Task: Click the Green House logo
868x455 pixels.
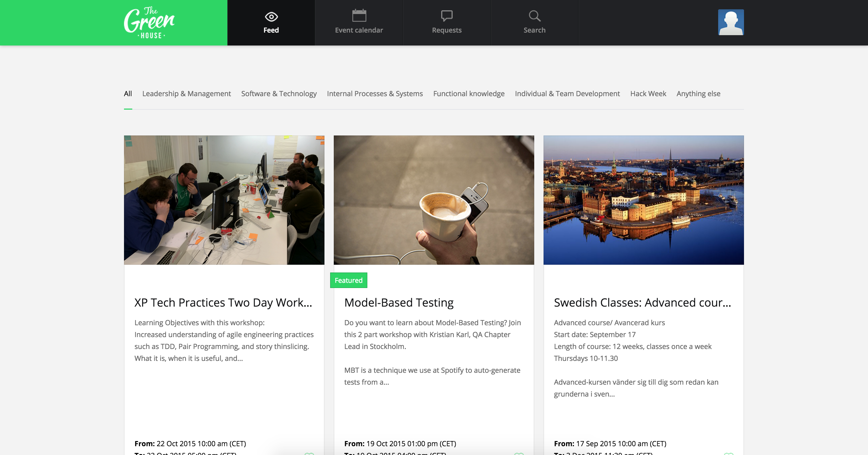Action: (x=149, y=22)
